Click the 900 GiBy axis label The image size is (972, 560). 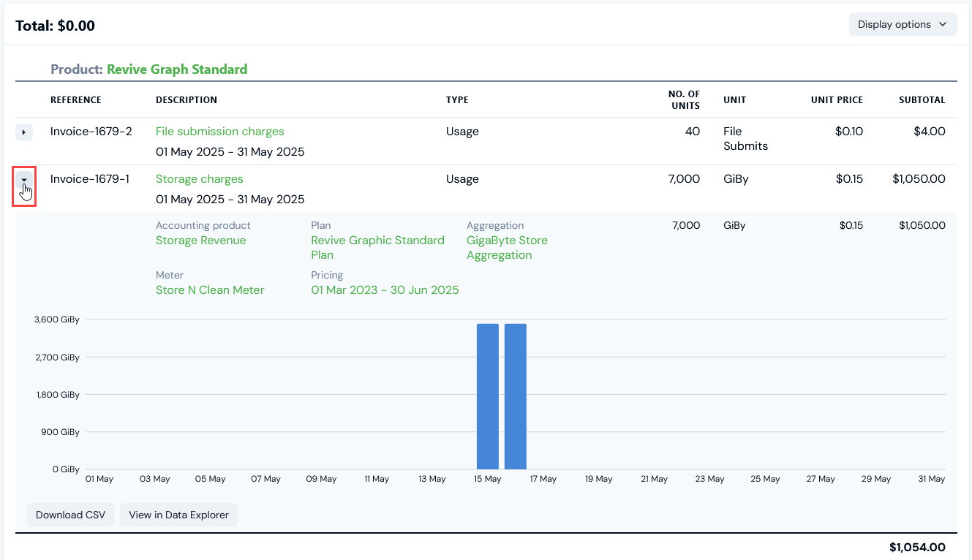(x=60, y=432)
